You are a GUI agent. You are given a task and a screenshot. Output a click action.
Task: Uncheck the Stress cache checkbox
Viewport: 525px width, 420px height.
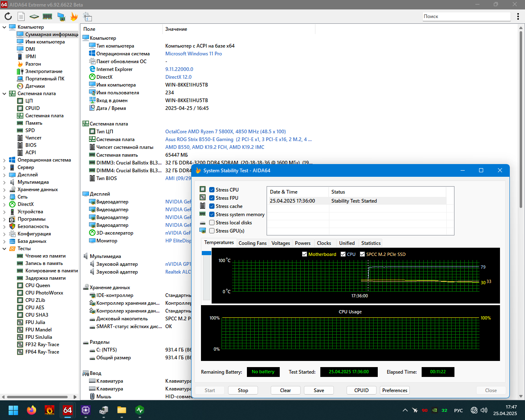click(x=212, y=206)
